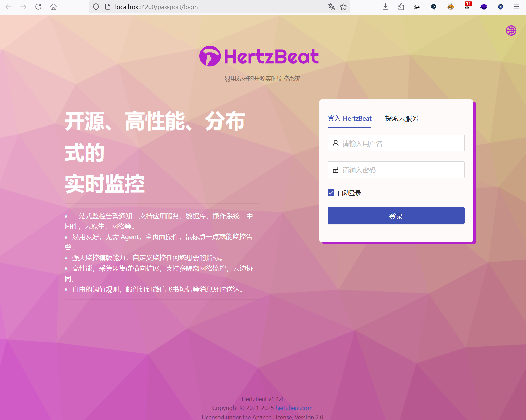Open the hertzbeat.com footer link
This screenshot has width=526, height=420.
pos(294,408)
